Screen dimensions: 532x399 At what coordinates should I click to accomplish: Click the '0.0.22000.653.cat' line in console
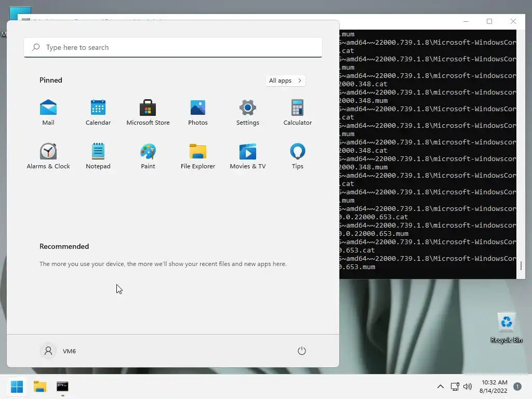click(x=374, y=217)
